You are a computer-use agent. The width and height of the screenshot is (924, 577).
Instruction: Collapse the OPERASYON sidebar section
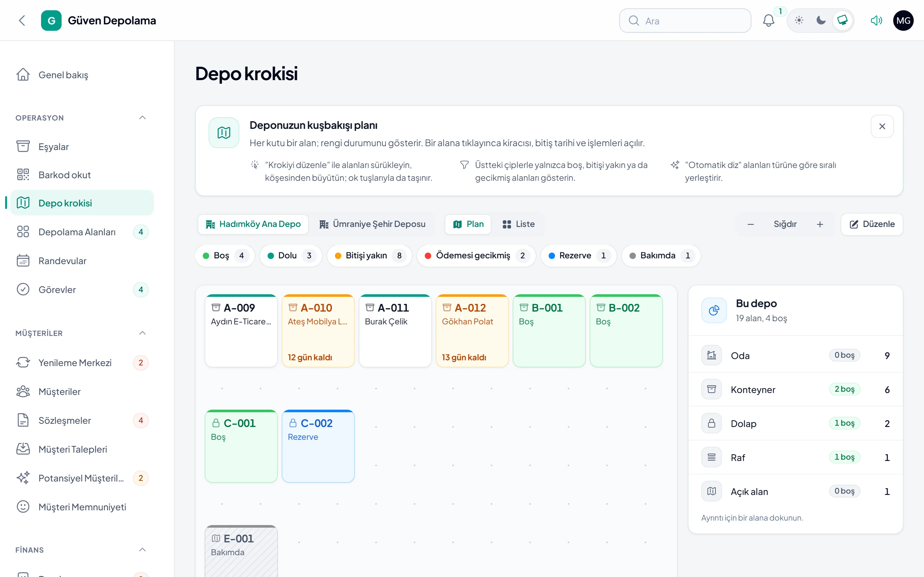tap(142, 118)
